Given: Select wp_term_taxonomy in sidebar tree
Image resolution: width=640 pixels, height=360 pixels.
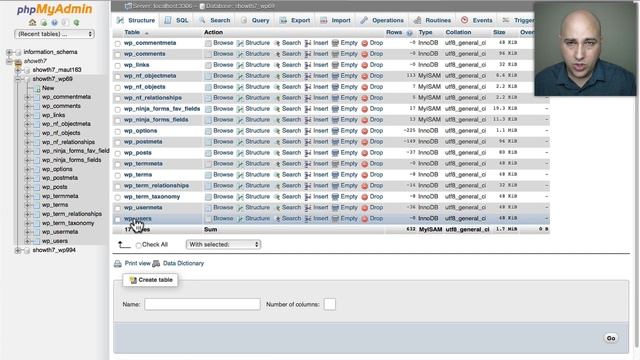Looking at the screenshot, I should click(68, 223).
